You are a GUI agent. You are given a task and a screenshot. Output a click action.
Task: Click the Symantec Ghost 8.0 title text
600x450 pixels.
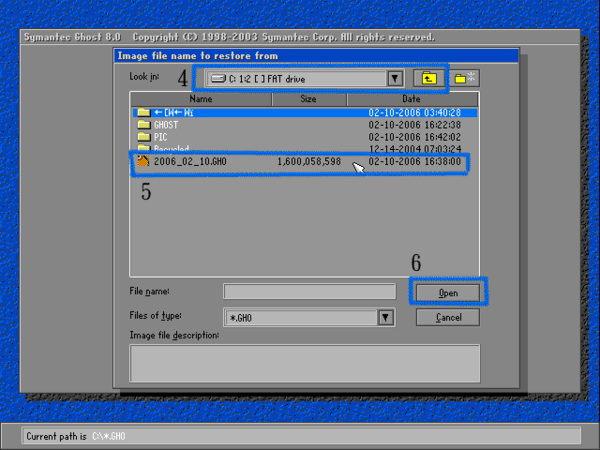(x=72, y=37)
